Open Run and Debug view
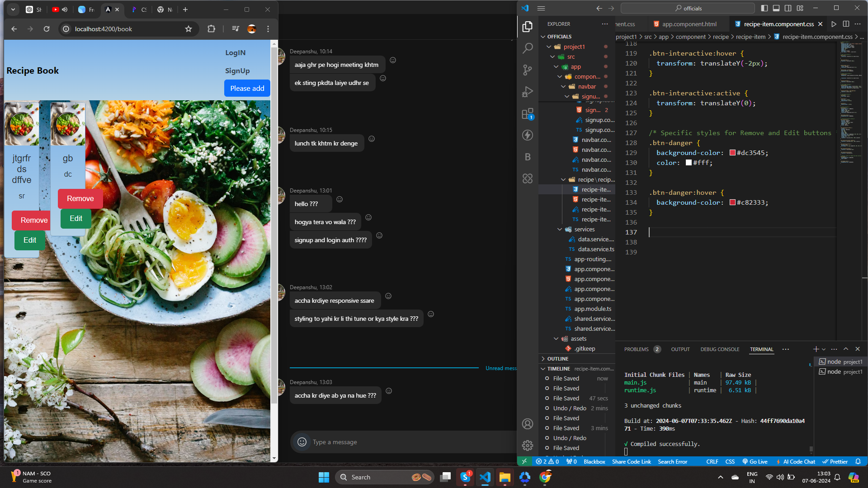 (x=528, y=92)
